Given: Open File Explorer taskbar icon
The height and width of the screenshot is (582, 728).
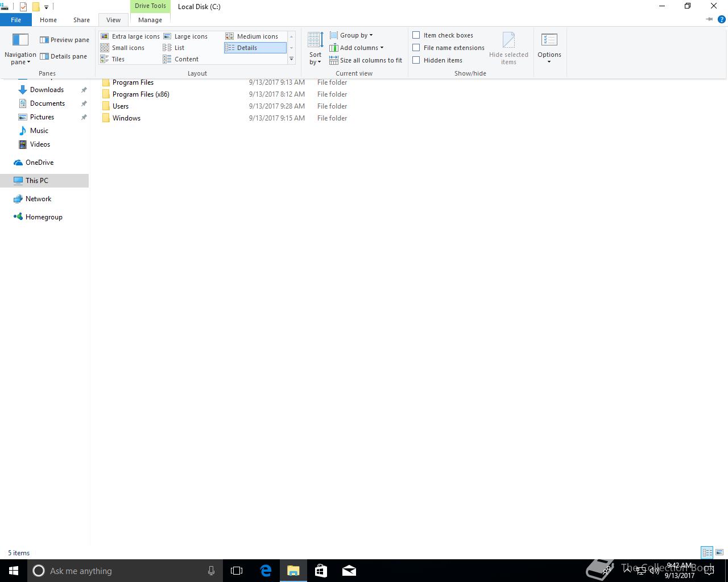Looking at the screenshot, I should click(x=293, y=571).
